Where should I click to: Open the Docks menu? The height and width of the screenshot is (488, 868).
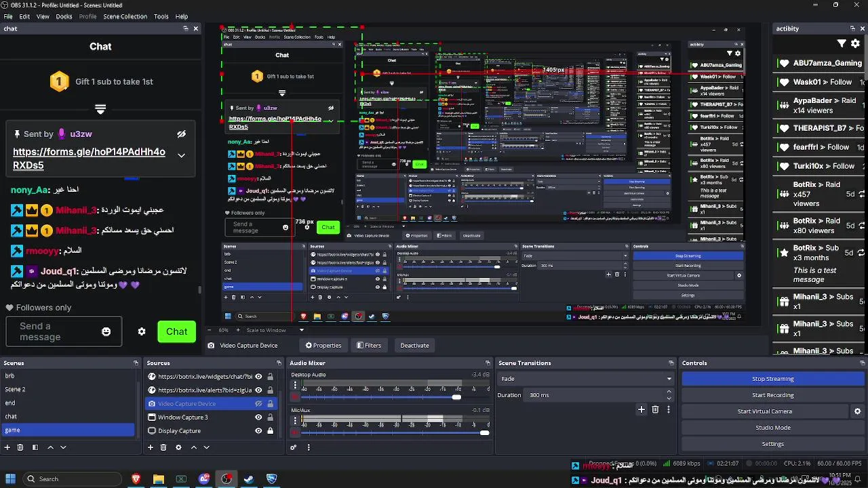64,16
